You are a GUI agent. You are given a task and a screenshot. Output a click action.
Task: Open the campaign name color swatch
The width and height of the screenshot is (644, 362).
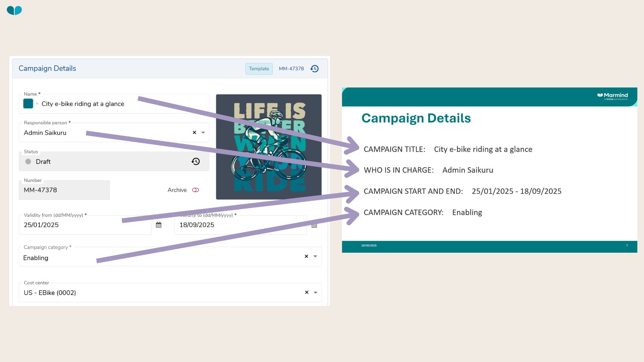pyautogui.click(x=28, y=104)
